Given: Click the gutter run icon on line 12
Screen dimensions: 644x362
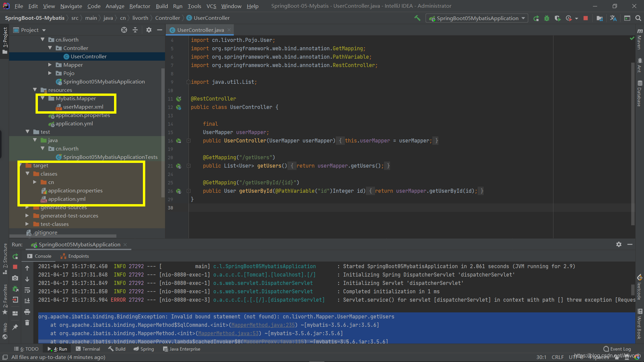Looking at the screenshot, I should [179, 107].
